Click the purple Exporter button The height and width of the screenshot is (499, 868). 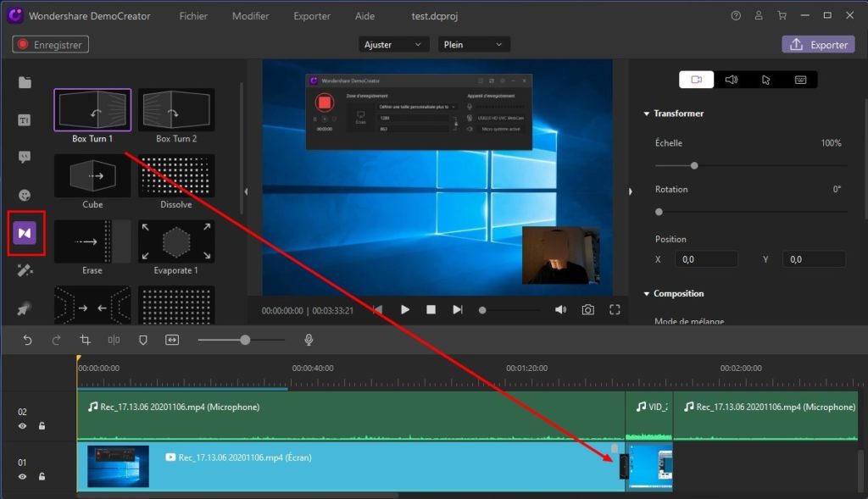click(818, 45)
